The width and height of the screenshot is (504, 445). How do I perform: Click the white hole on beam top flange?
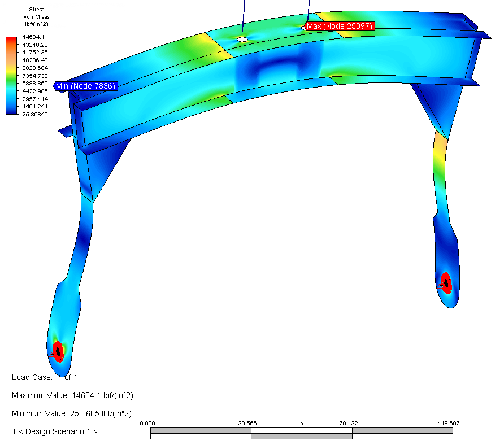coord(242,39)
